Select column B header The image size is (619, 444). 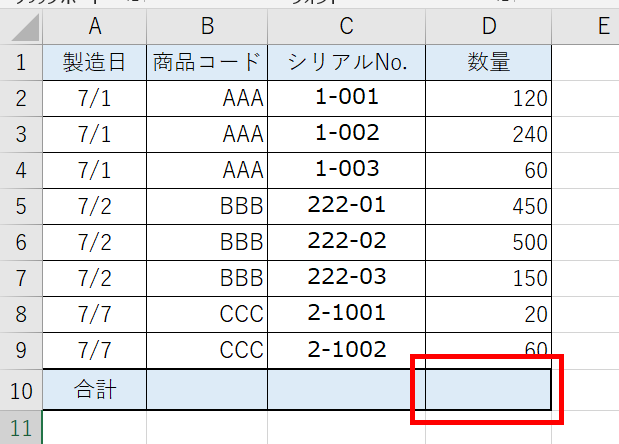tap(207, 26)
